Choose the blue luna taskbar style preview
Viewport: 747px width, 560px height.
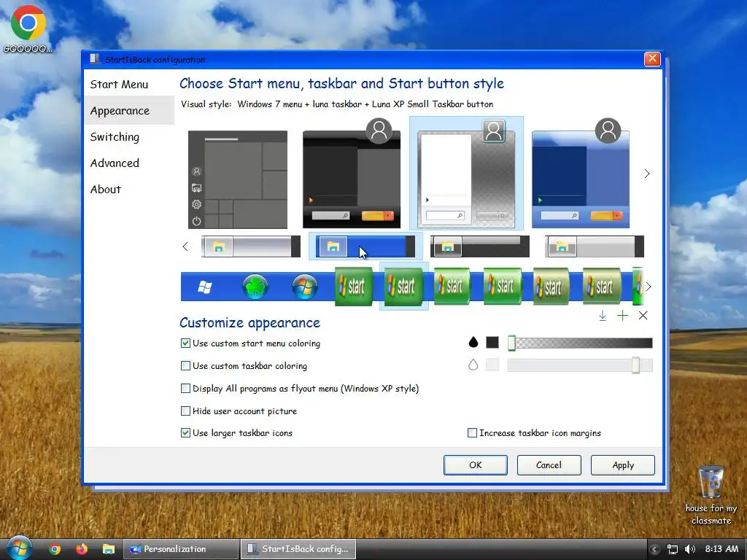pyautogui.click(x=365, y=246)
